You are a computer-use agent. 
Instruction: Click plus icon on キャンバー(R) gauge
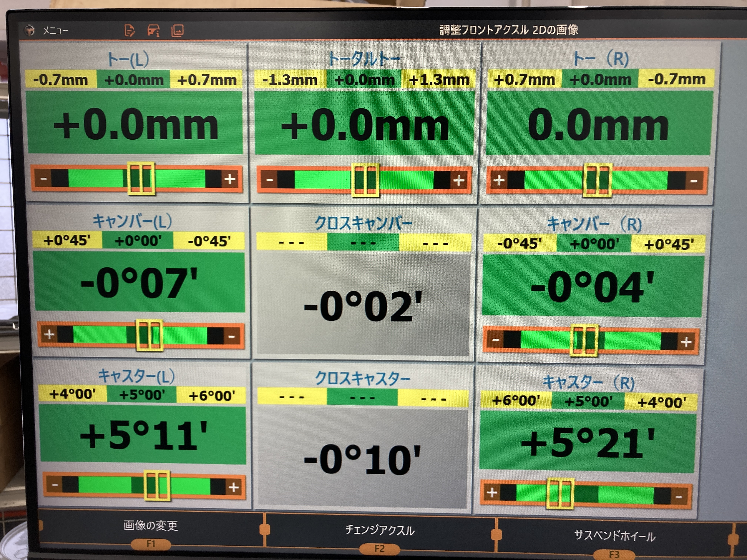click(x=686, y=342)
